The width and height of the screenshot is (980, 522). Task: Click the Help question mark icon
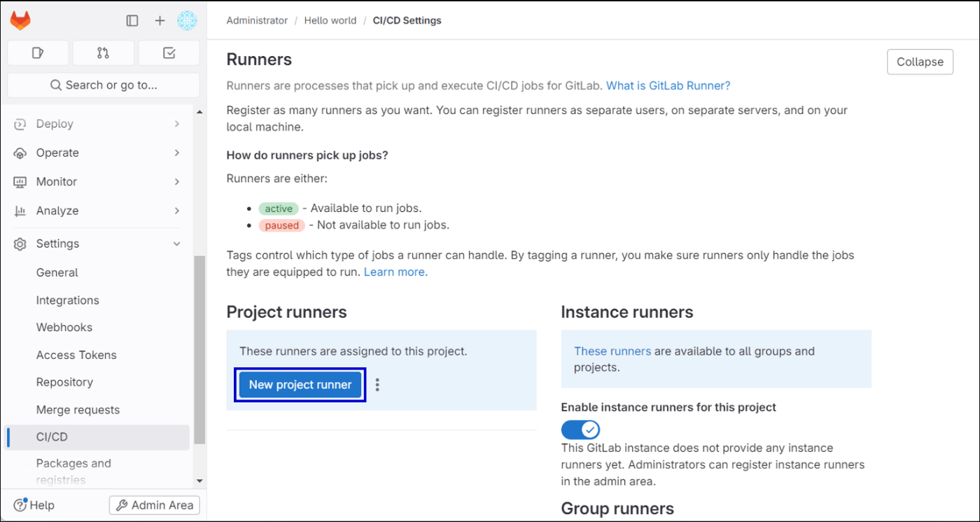click(20, 505)
